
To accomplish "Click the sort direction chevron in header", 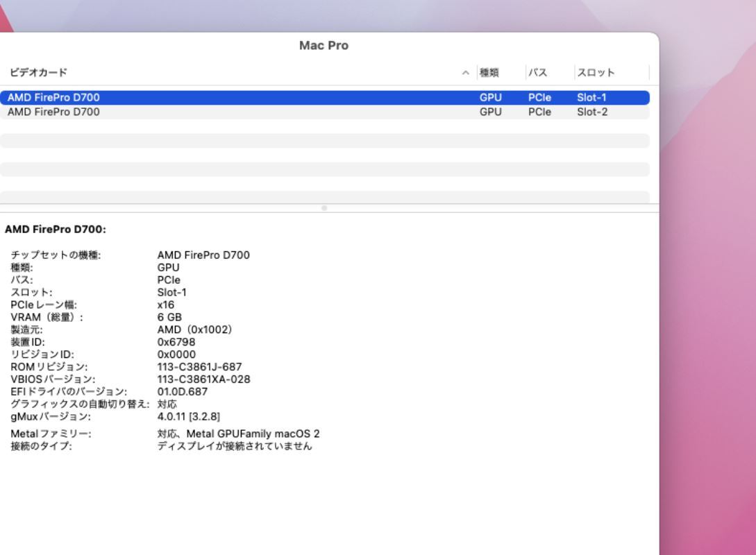I will (465, 73).
